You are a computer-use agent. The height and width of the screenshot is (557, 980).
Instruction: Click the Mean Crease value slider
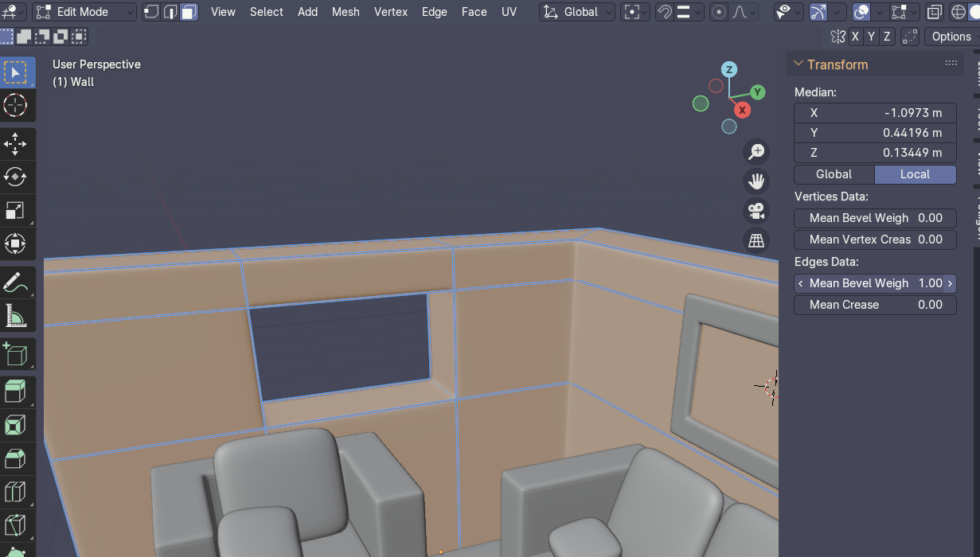point(875,305)
